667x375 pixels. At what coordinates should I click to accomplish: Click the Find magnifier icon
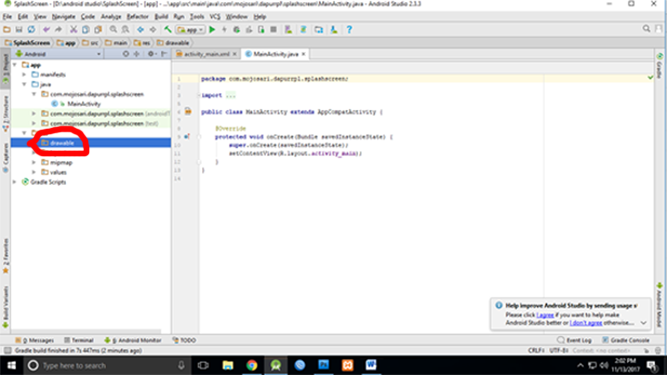tap(113, 29)
